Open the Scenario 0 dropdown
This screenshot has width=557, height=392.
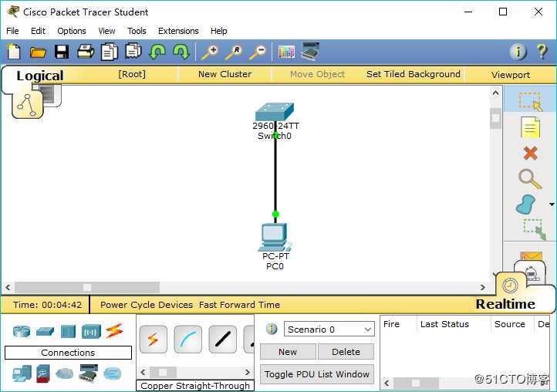[329, 329]
